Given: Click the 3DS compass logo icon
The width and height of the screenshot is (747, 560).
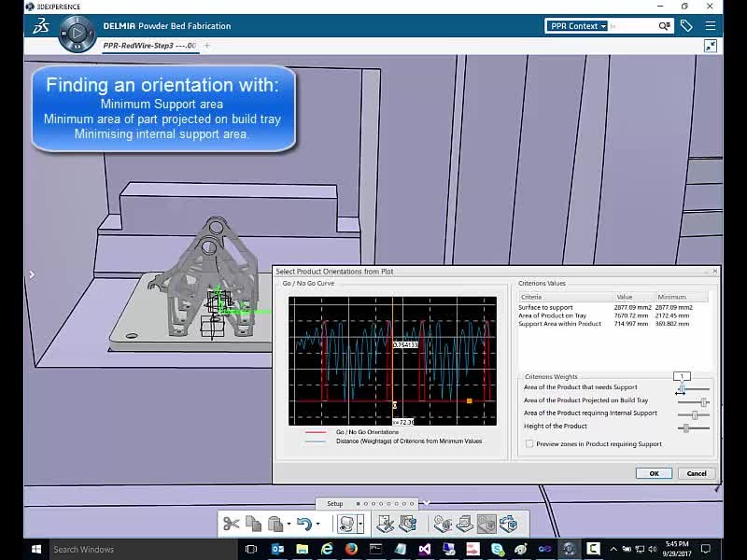Looking at the screenshot, I should [41, 26].
